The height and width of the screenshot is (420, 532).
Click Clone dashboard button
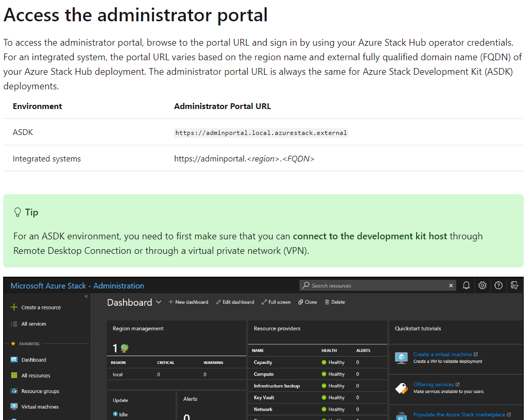click(307, 302)
